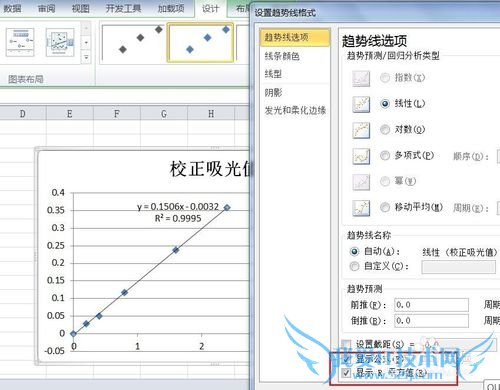Screen dimensions: 500x390
Task: Select column H header
Action: point(211,114)
